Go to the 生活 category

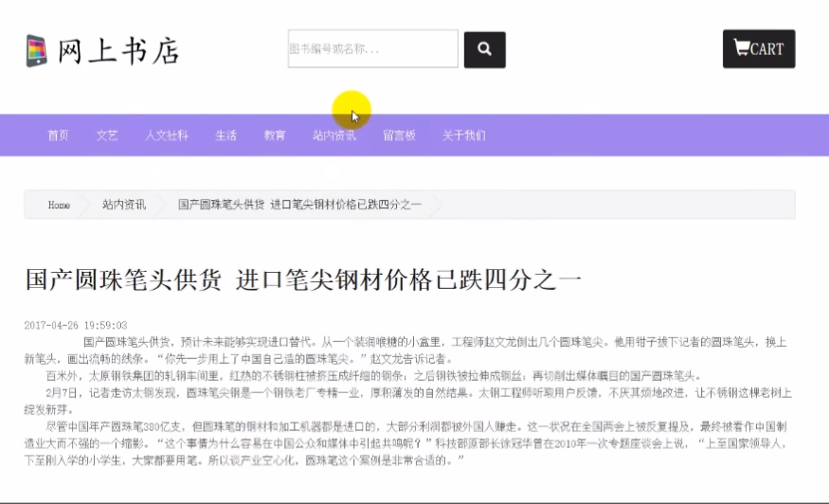pos(225,135)
